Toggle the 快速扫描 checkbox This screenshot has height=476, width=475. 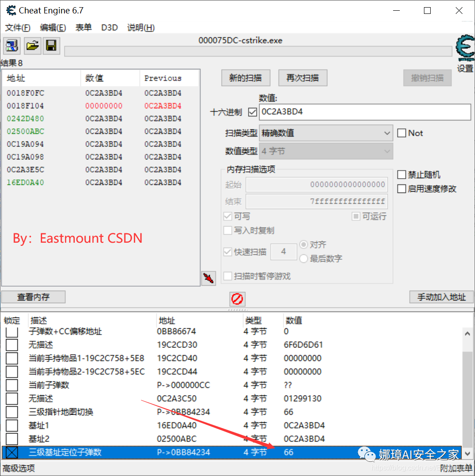click(227, 252)
